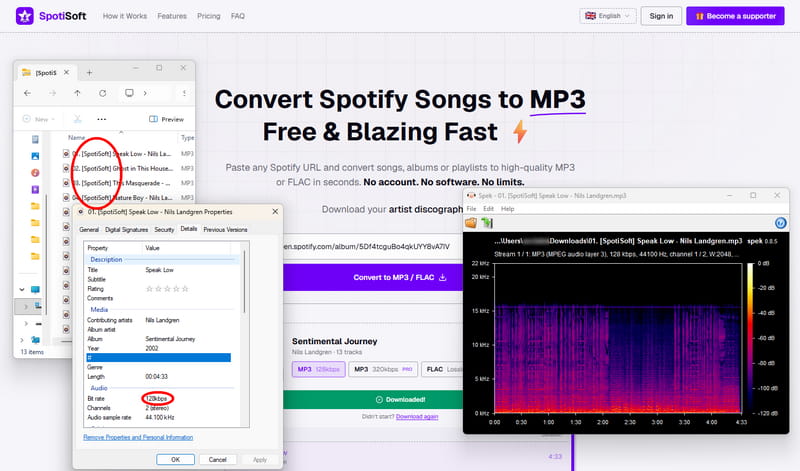Viewport: 800px width, 471px height.
Task: Open the Features nav link
Action: (x=172, y=16)
